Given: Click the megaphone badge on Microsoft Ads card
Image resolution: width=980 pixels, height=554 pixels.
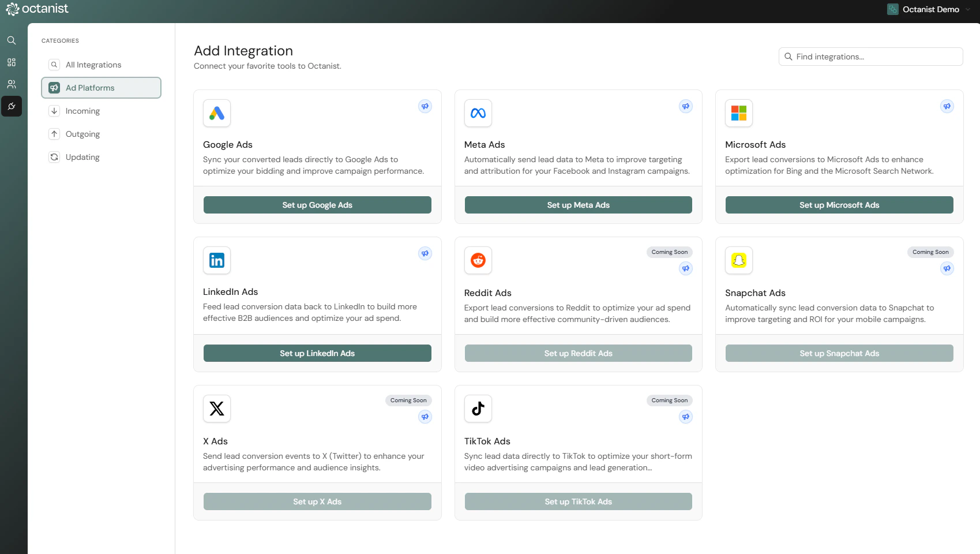Looking at the screenshot, I should tap(947, 106).
